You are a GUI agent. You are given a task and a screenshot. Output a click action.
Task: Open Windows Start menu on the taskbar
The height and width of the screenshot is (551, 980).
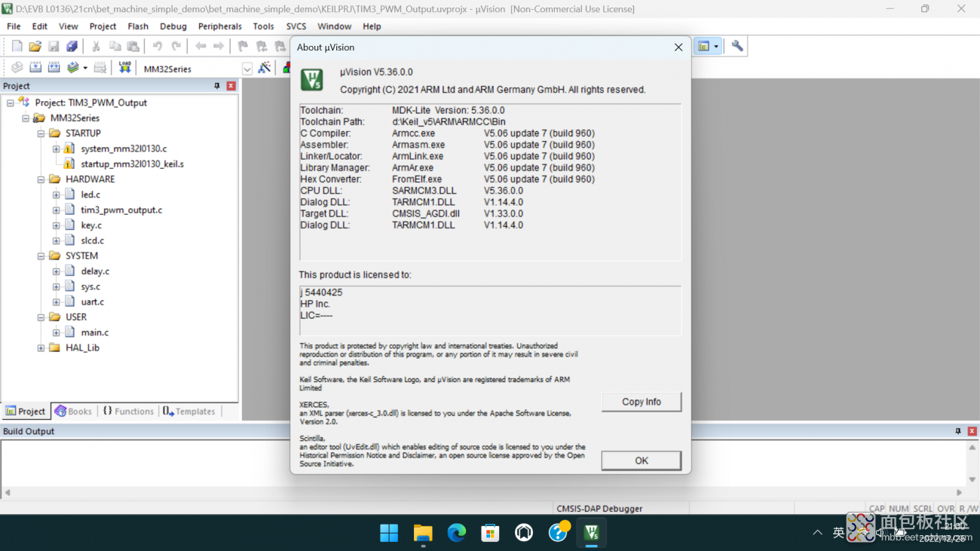pyautogui.click(x=389, y=533)
